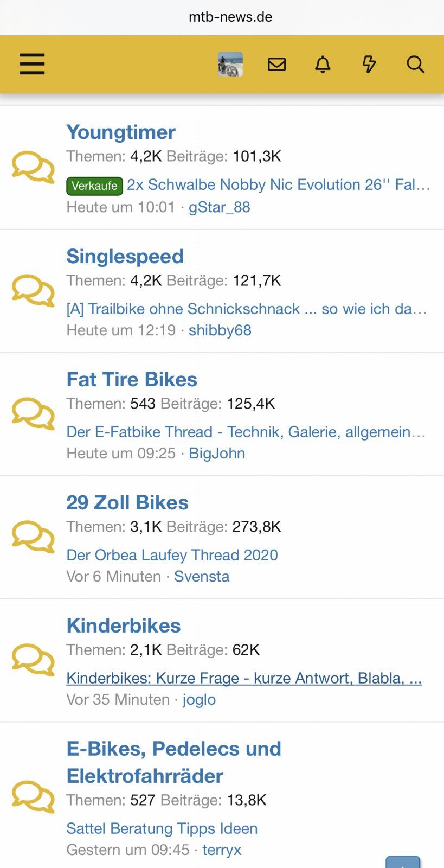Click the green Verkaufe tag label
444x868 pixels.
(x=94, y=186)
